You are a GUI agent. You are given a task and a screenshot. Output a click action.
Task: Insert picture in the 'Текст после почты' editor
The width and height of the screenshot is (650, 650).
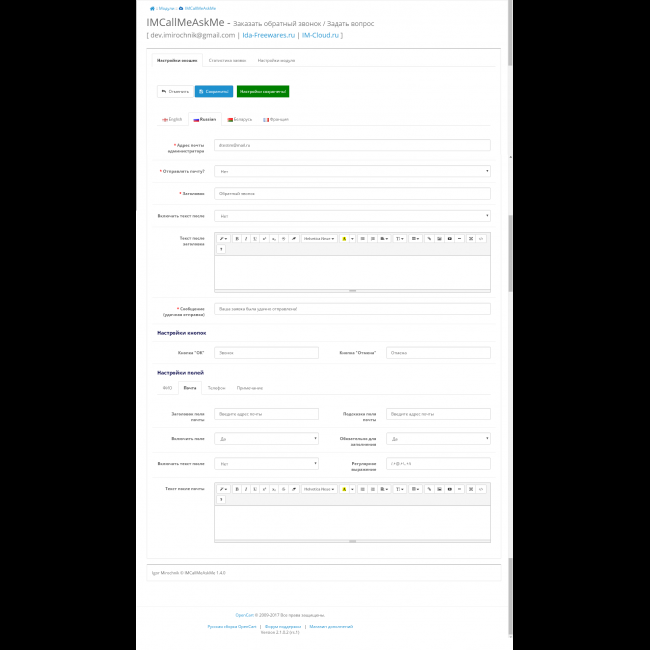click(x=439, y=489)
